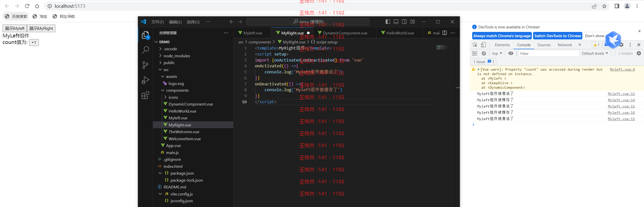Open the JavaScript context top dropdown
Screen dimensions: 644x207
coord(497,54)
